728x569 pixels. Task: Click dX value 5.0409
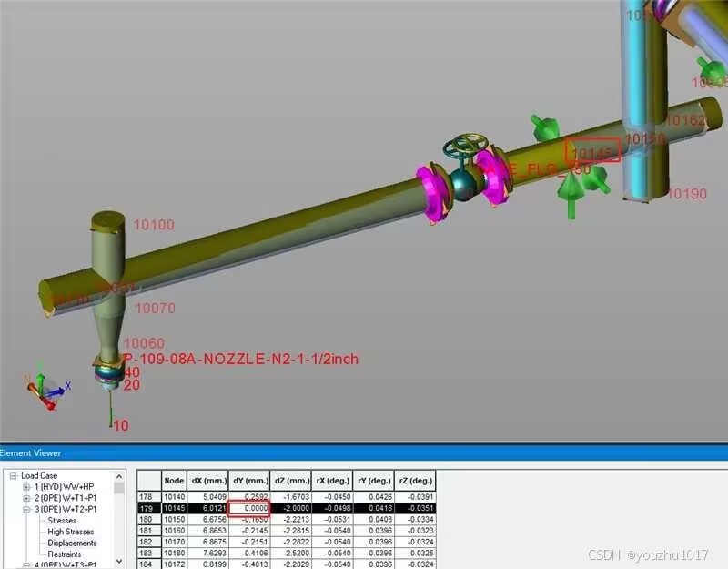pos(207,497)
